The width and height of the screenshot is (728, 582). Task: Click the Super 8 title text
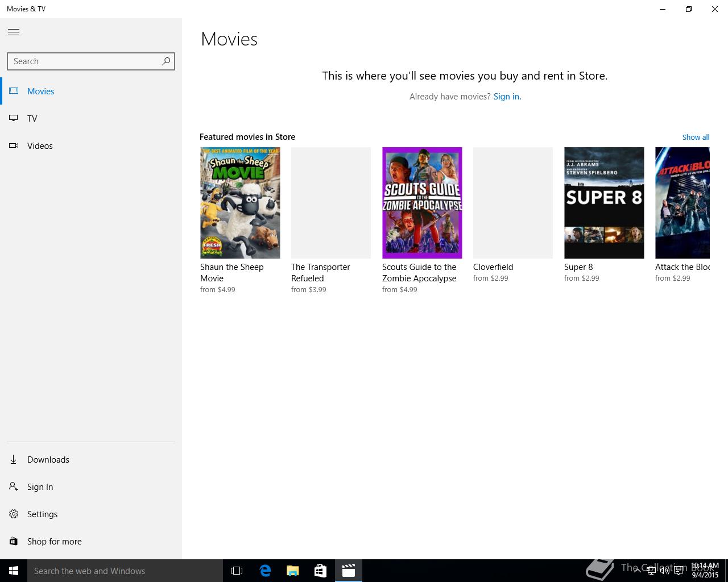[x=578, y=267]
